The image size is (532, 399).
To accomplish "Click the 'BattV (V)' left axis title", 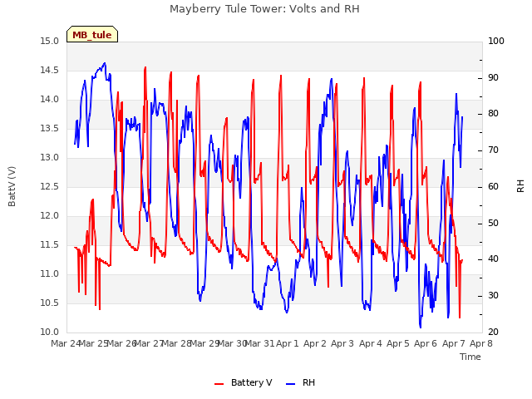I will coord(12,186).
